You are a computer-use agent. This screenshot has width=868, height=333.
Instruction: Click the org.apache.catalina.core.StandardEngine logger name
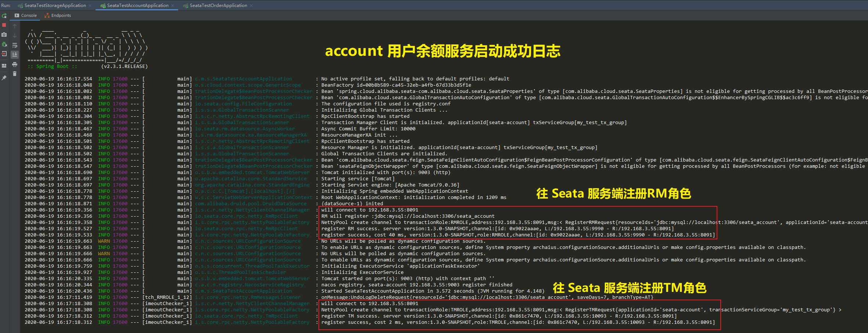point(252,185)
